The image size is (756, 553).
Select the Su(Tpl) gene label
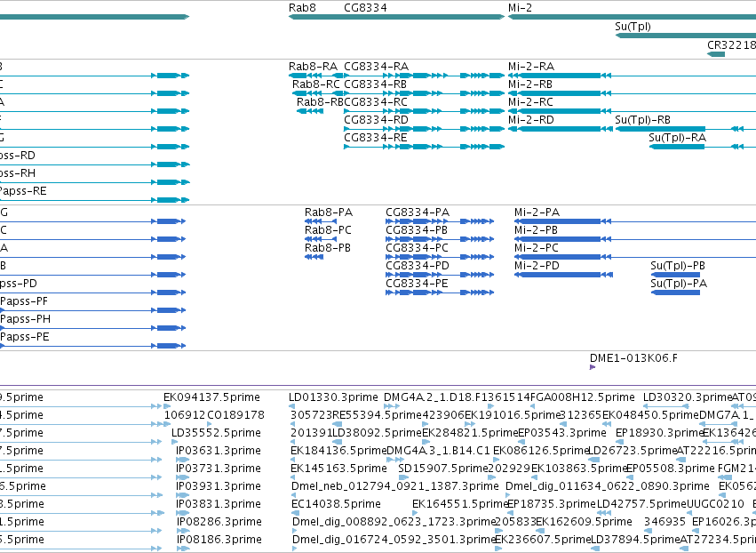(x=633, y=27)
